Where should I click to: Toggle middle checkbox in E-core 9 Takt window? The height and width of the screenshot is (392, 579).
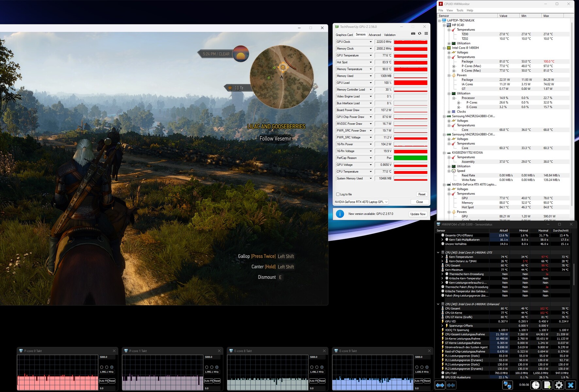(422, 367)
